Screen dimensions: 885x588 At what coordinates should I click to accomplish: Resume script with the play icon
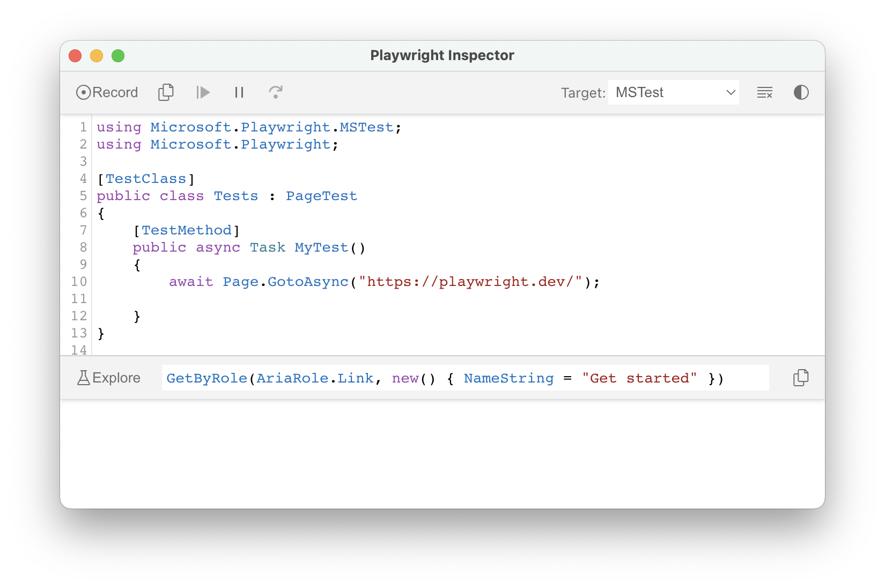point(203,92)
